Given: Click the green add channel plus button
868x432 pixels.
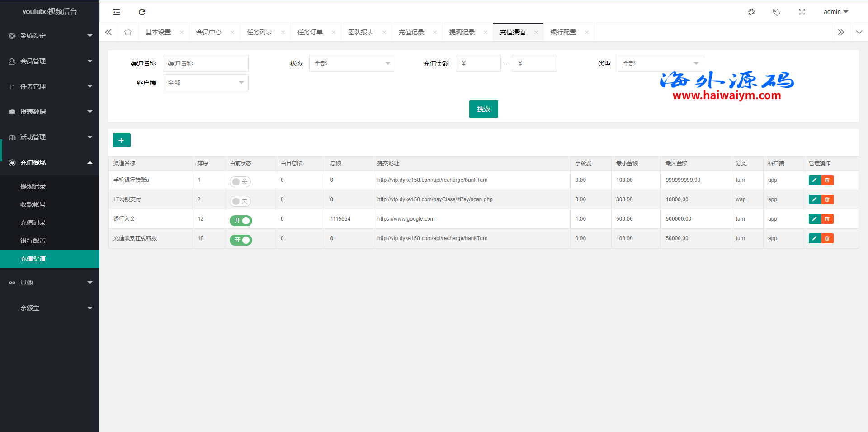Looking at the screenshot, I should coord(122,140).
